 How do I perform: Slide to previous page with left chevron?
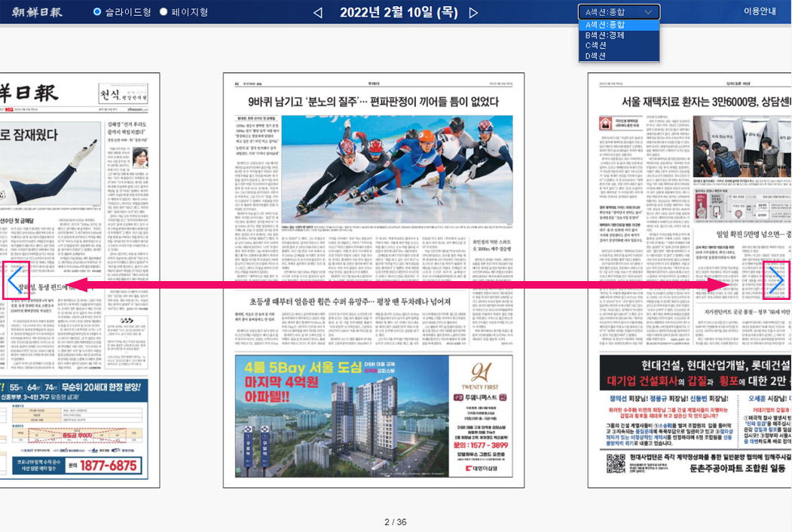pyautogui.click(x=16, y=280)
